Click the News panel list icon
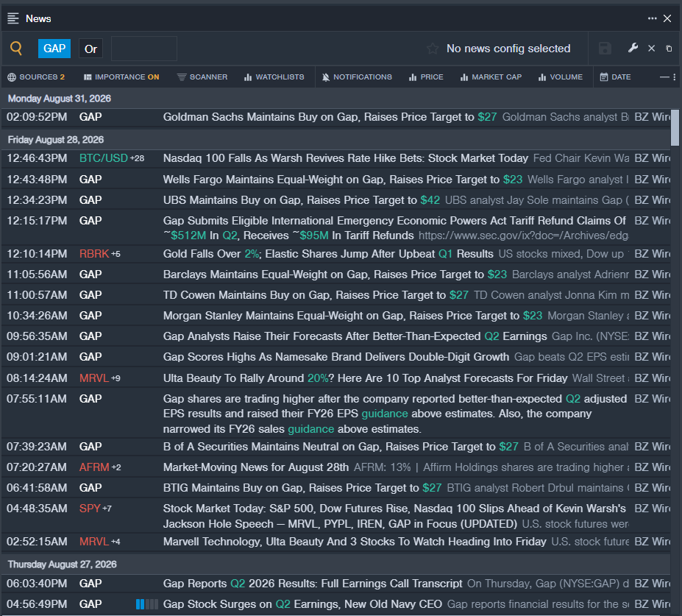Viewport: 682px width, 616px height. tap(13, 18)
